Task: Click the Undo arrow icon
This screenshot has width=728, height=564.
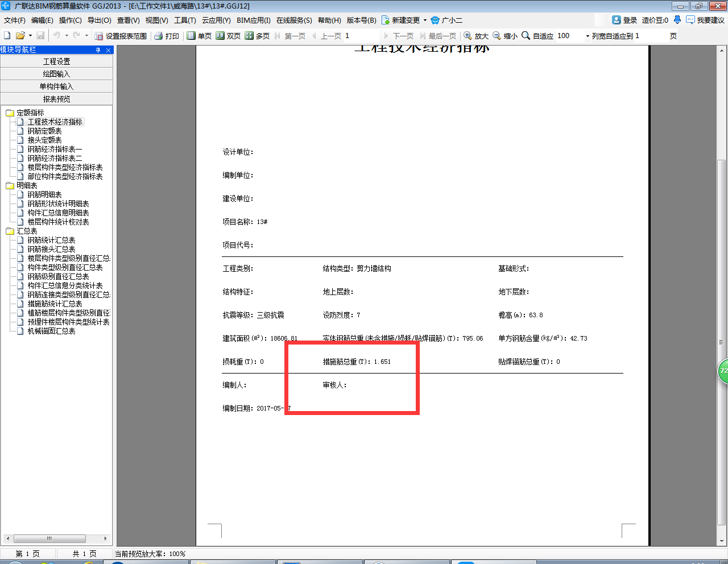Action: pyautogui.click(x=57, y=35)
